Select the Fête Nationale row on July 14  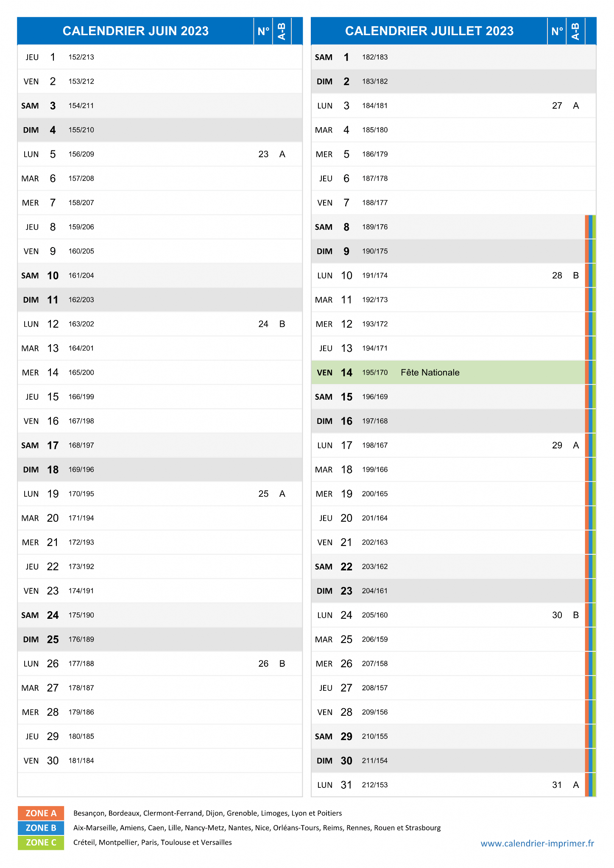(448, 373)
